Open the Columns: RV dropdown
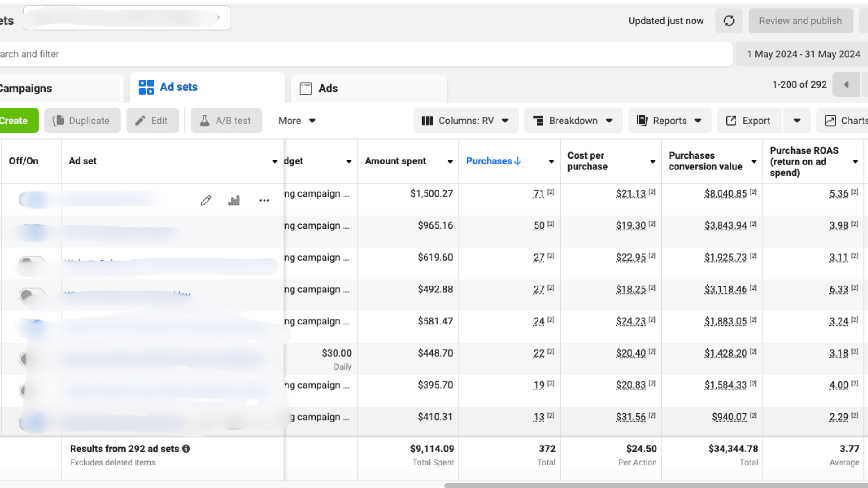Screen dimensions: 868x488 465,121
